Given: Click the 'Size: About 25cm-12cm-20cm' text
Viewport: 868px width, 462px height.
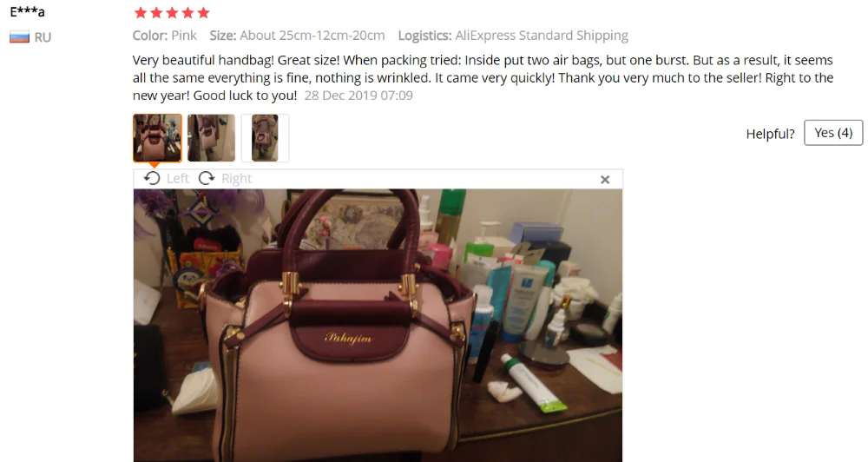Looking at the screenshot, I should pyautogui.click(x=297, y=36).
